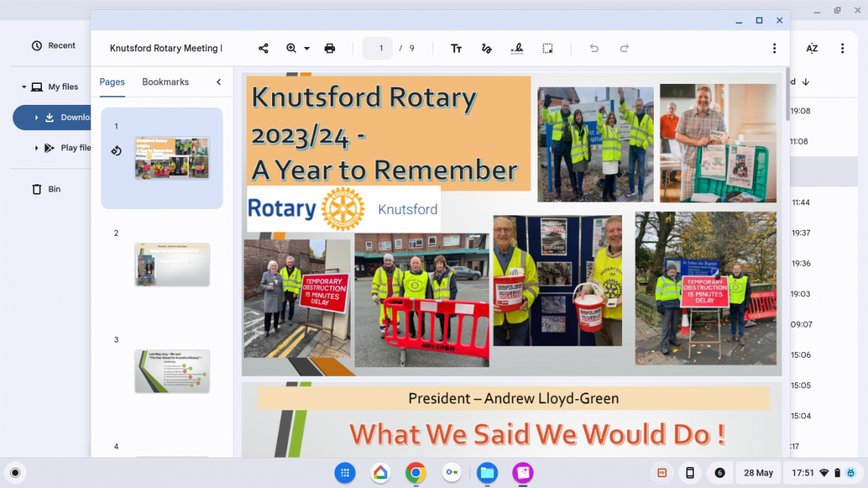Open quick settings at 17:51 clock
Image resolution: width=868 pixels, height=488 pixels.
[x=822, y=473]
